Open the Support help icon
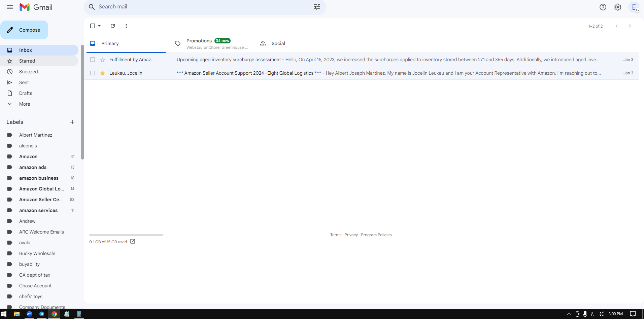Viewport: 644px width, 319px height. point(603,7)
